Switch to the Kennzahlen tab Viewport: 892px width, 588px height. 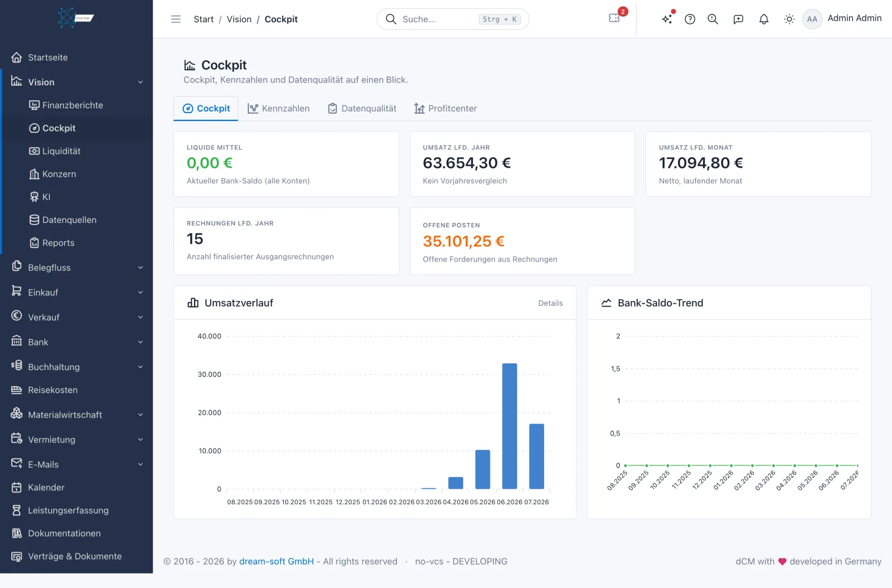[279, 109]
